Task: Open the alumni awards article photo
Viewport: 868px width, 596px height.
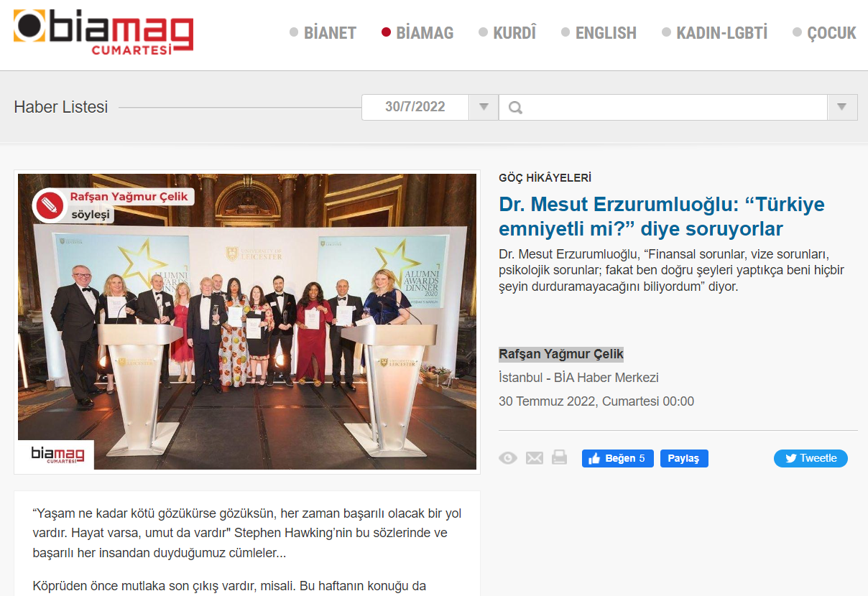Action: tap(247, 322)
